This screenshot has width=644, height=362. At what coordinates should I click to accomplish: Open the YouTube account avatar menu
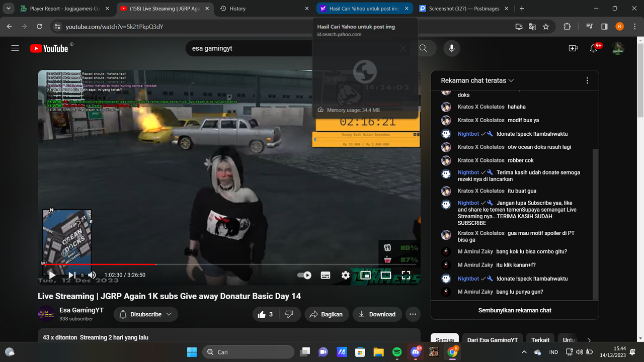(618, 48)
